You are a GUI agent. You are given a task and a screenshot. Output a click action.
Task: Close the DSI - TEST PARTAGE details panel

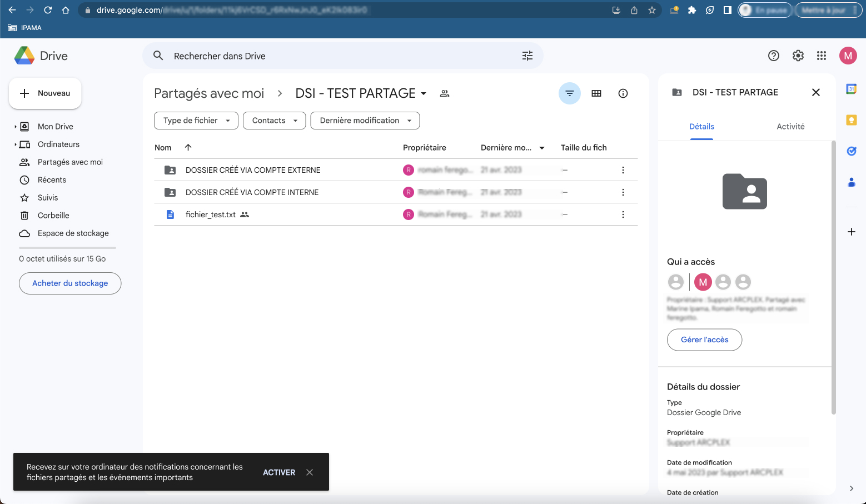click(x=816, y=92)
